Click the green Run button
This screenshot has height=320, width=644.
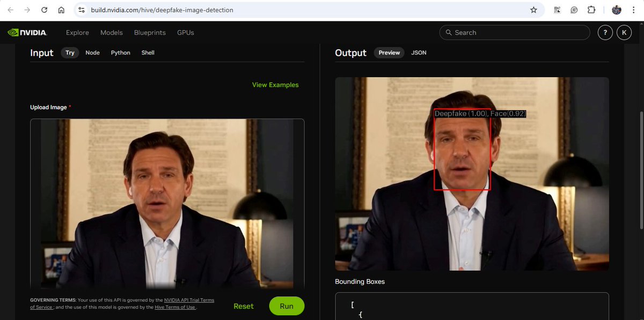[x=287, y=306]
